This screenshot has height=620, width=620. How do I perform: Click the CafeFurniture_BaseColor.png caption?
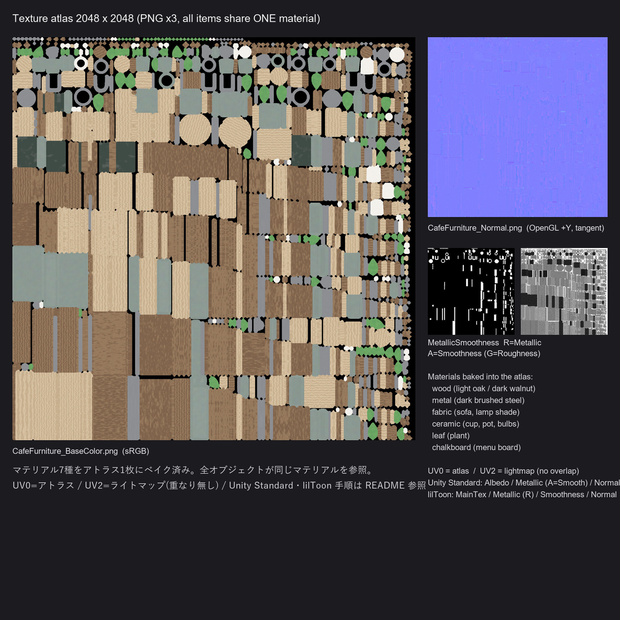coord(81,451)
